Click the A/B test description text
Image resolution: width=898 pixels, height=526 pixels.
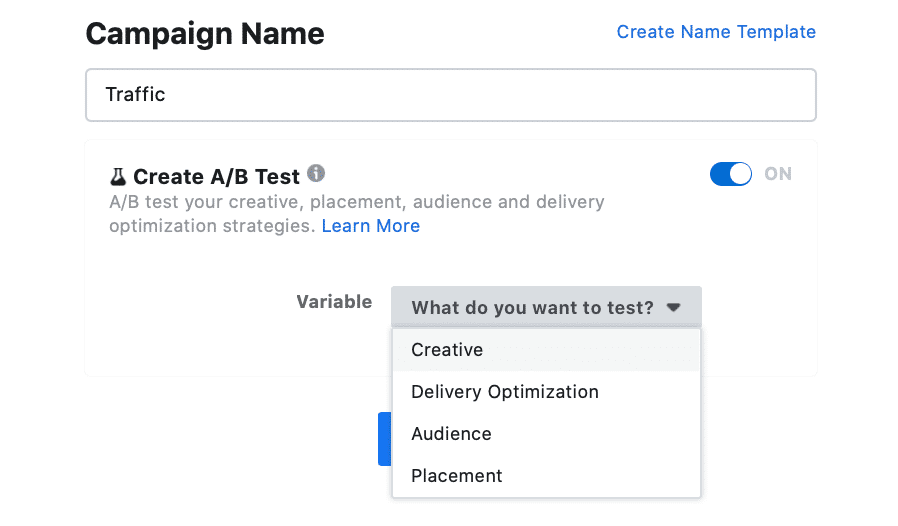click(x=356, y=214)
